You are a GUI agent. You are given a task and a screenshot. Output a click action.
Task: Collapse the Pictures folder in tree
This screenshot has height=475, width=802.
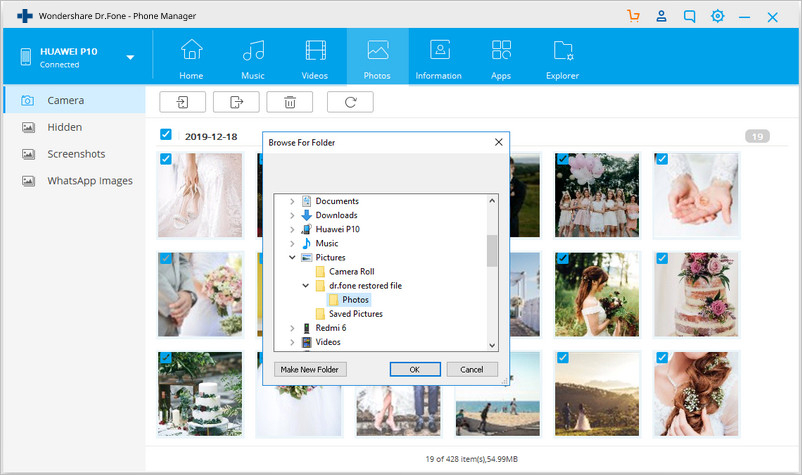point(292,257)
